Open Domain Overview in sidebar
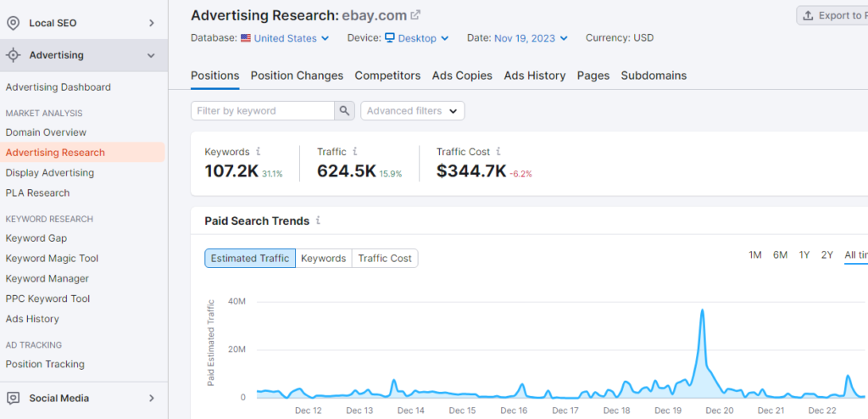This screenshot has height=419, width=868. click(46, 132)
